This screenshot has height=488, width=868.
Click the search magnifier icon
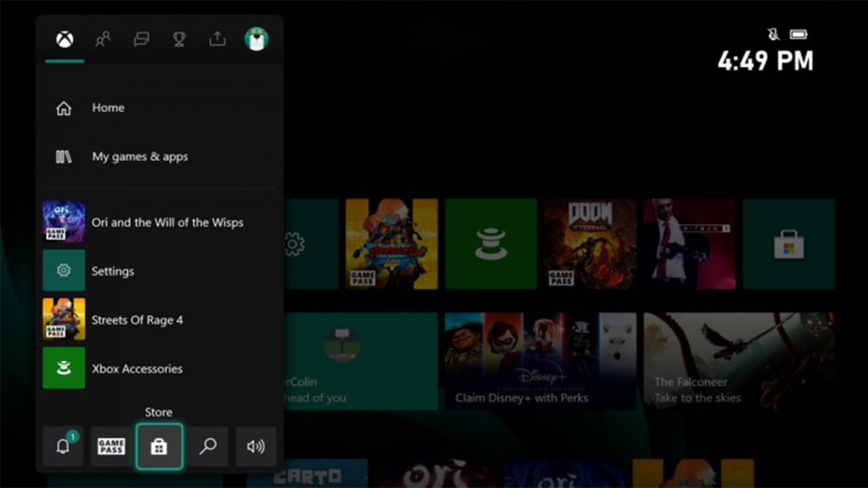(x=208, y=446)
